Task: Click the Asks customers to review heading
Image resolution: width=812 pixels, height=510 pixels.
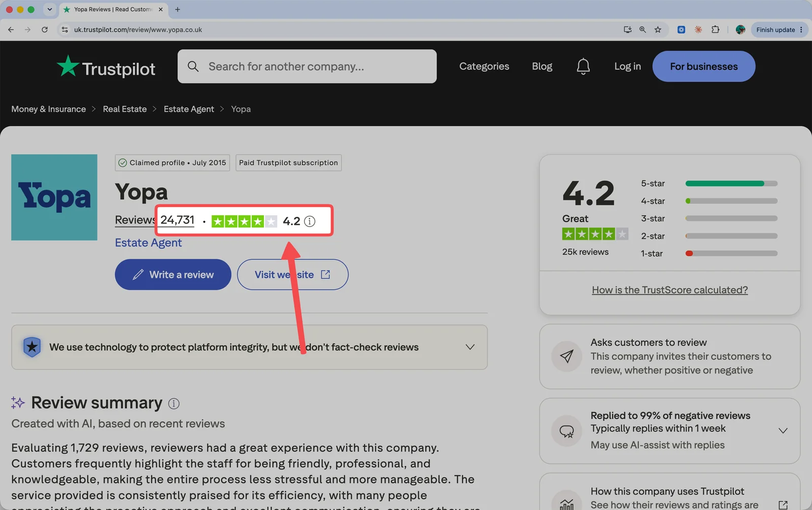Action: (649, 342)
